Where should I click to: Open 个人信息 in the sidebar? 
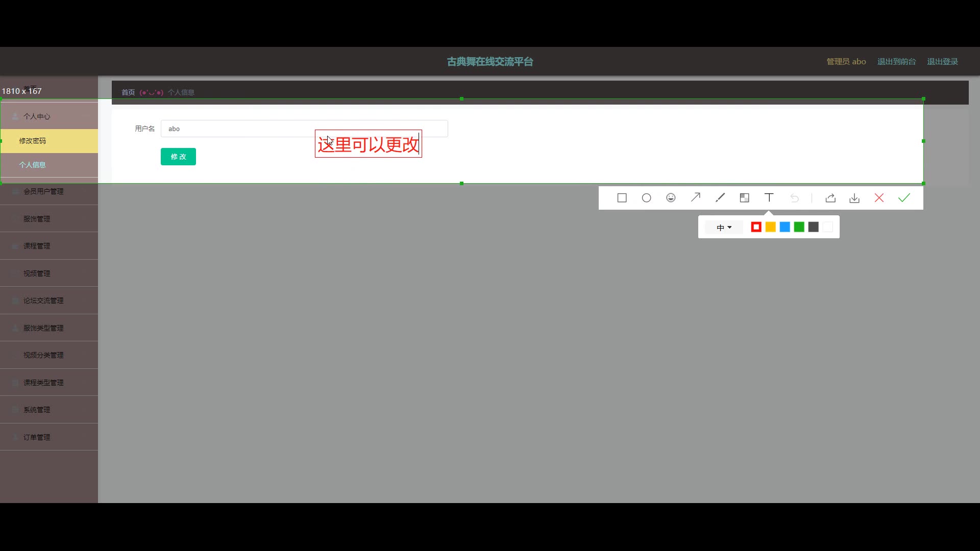(x=33, y=165)
